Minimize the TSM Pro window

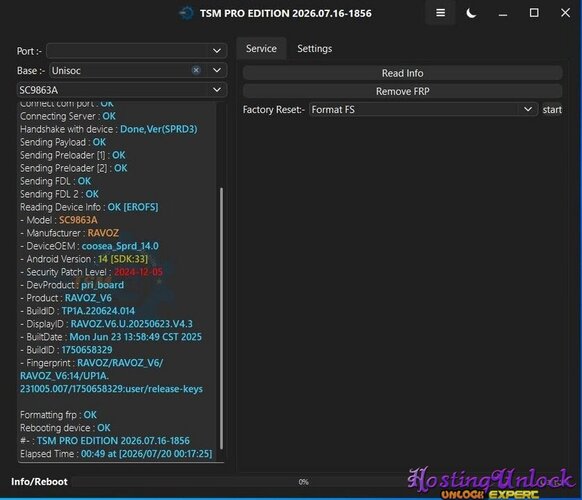[503, 13]
